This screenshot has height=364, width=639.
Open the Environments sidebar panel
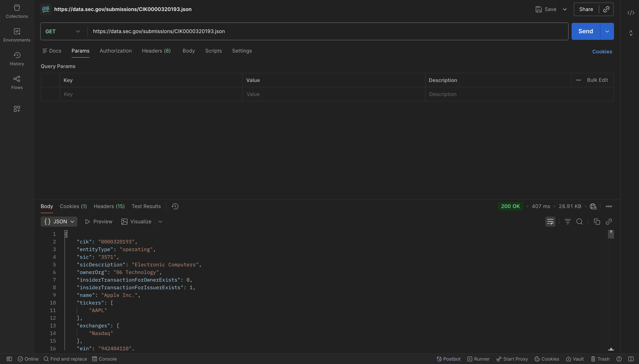(17, 35)
